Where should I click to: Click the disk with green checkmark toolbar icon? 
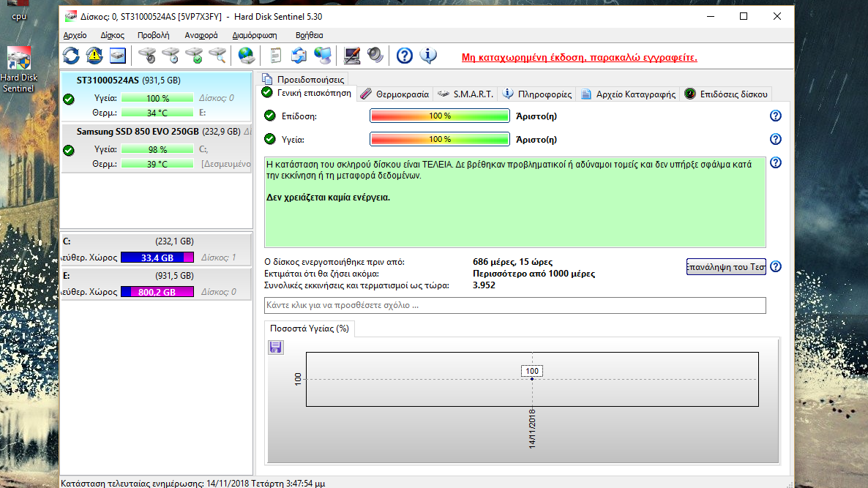click(194, 56)
